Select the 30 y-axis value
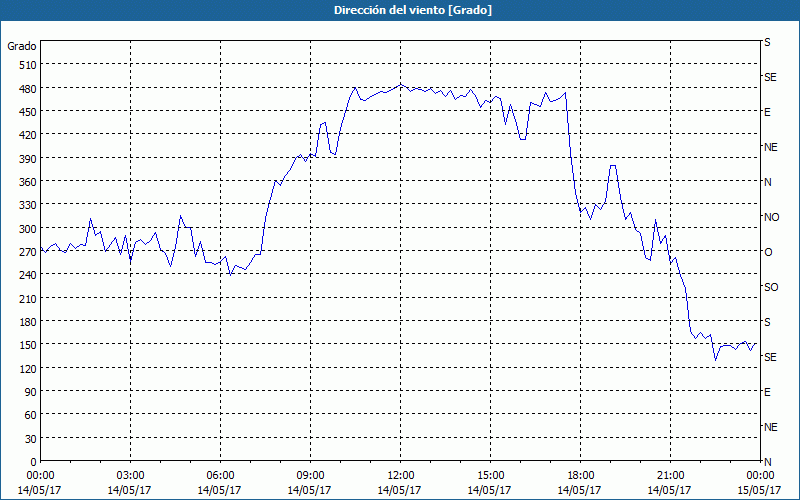The image size is (800, 500). [31, 438]
